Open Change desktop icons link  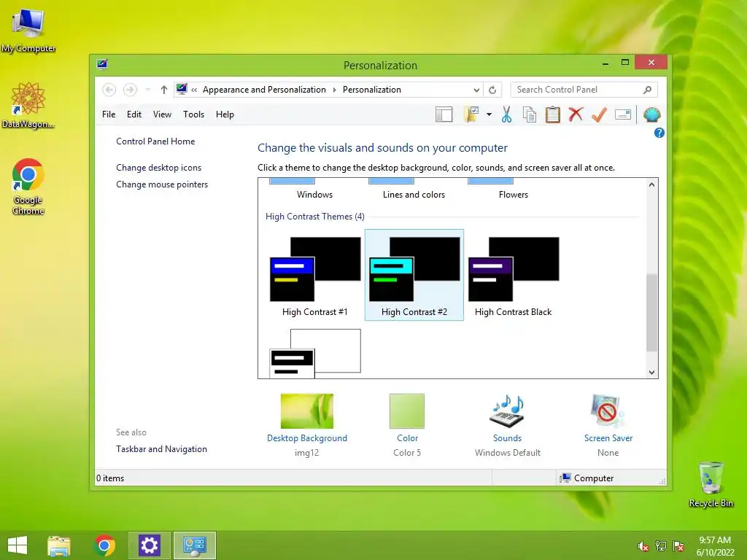(x=158, y=168)
